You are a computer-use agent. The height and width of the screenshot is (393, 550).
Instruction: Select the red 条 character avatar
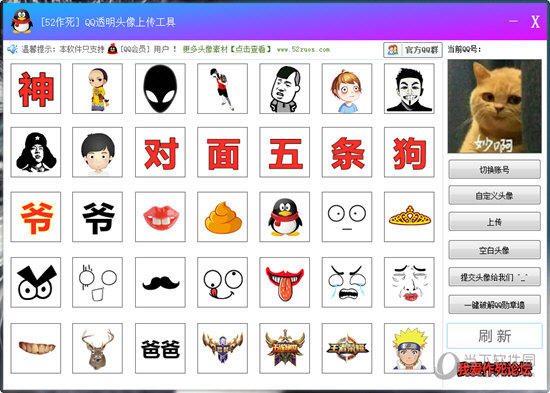point(347,152)
